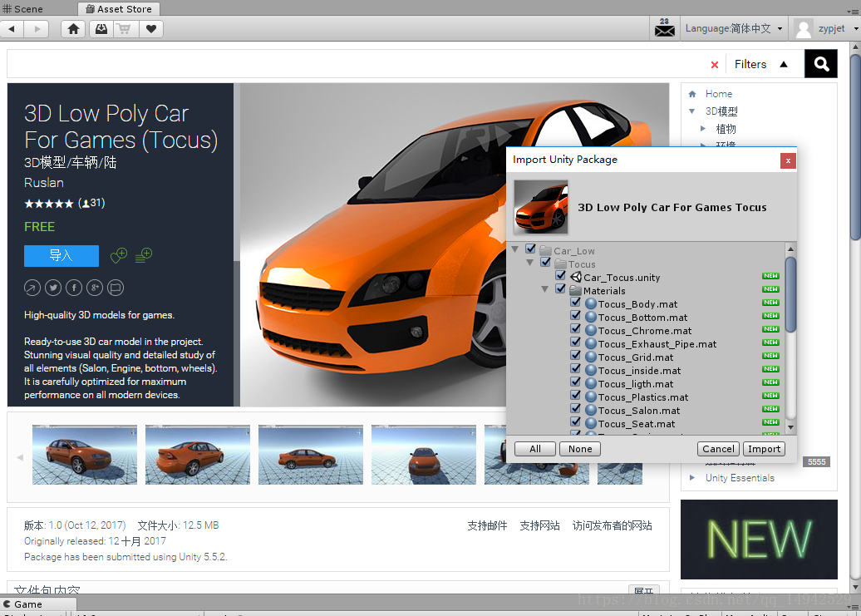Screen dimensions: 861x616
Task: Collapse the Car_Low tree node
Action: point(515,249)
